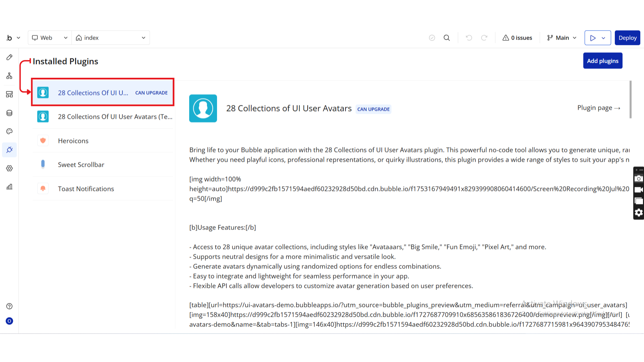Click the Add plugins button
The height and width of the screenshot is (362, 644).
tap(602, 61)
